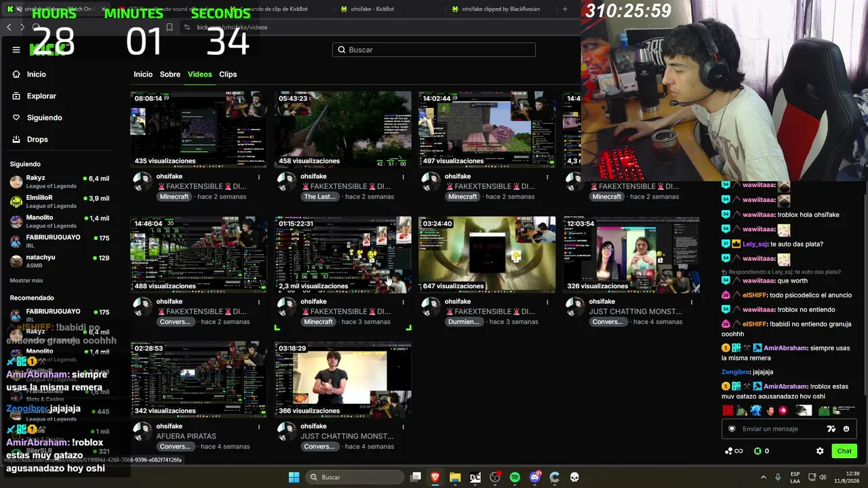The height and width of the screenshot is (488, 868).
Task: Open Explorar in the left sidebar
Action: 34,96
